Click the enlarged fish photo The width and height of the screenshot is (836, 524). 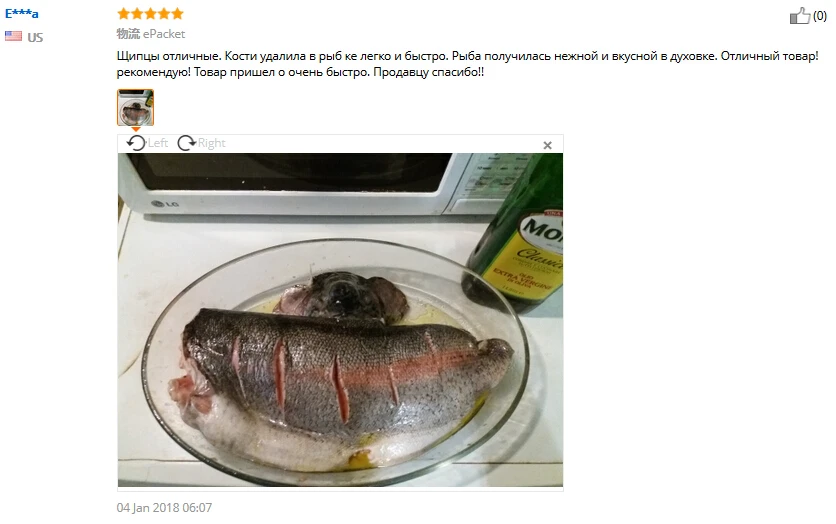tap(340, 320)
